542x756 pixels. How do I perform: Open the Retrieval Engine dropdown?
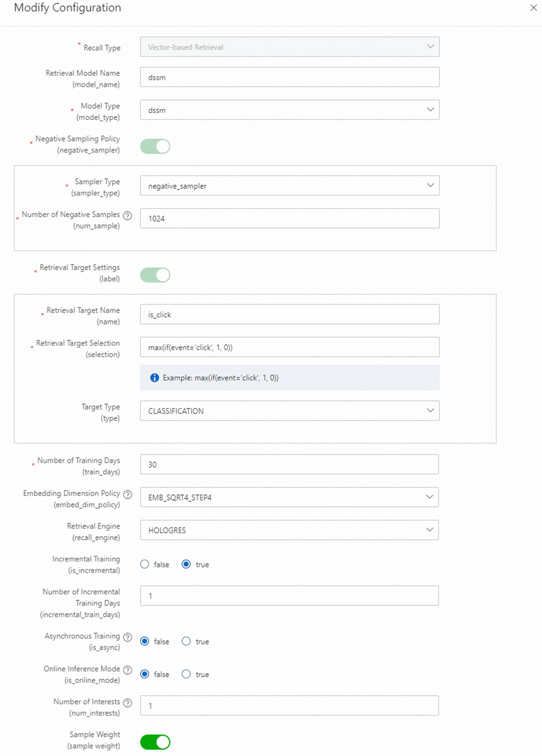(289, 530)
